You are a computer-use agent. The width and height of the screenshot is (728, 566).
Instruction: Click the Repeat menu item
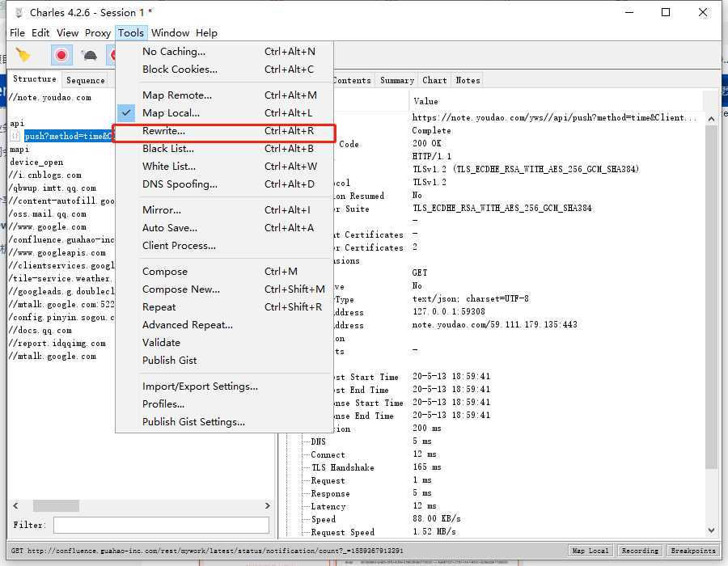(224, 307)
